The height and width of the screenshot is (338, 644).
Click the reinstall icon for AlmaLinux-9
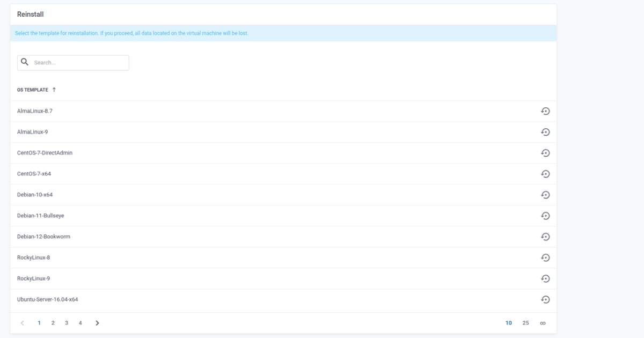tap(545, 132)
